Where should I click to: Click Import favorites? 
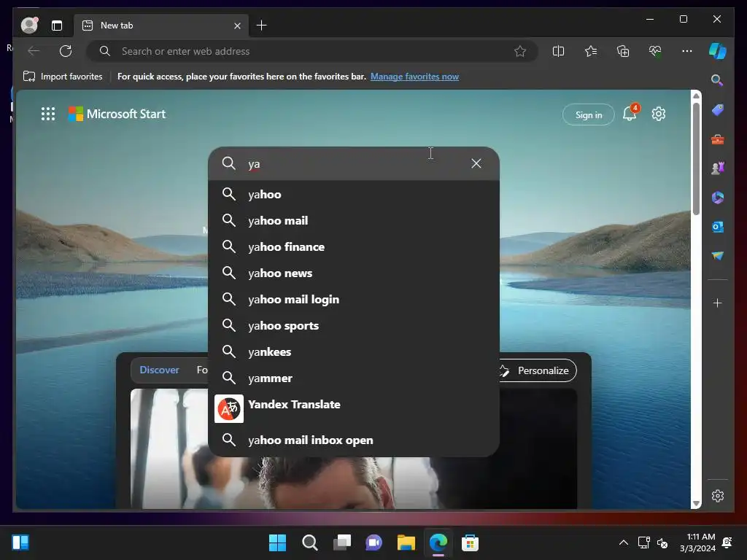tap(63, 77)
